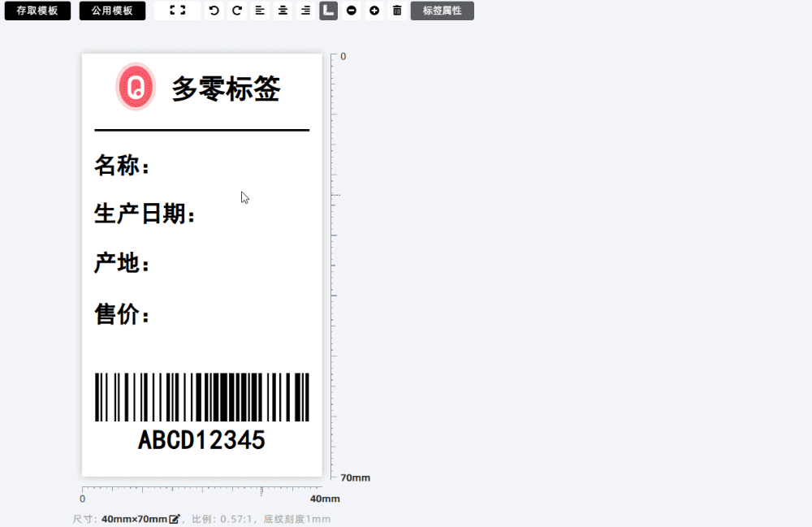
Task: Open the 存取模板 template button
Action: [37, 11]
